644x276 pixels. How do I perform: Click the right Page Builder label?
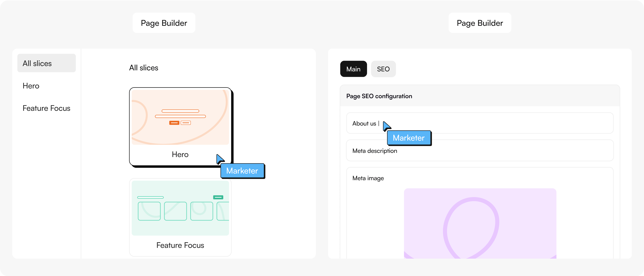point(480,23)
